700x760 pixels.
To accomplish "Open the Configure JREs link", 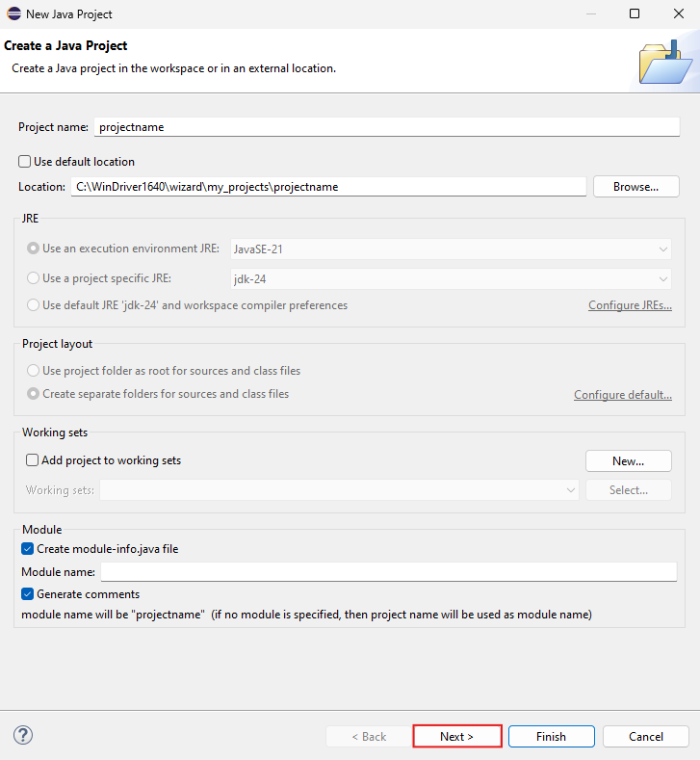I will [630, 305].
